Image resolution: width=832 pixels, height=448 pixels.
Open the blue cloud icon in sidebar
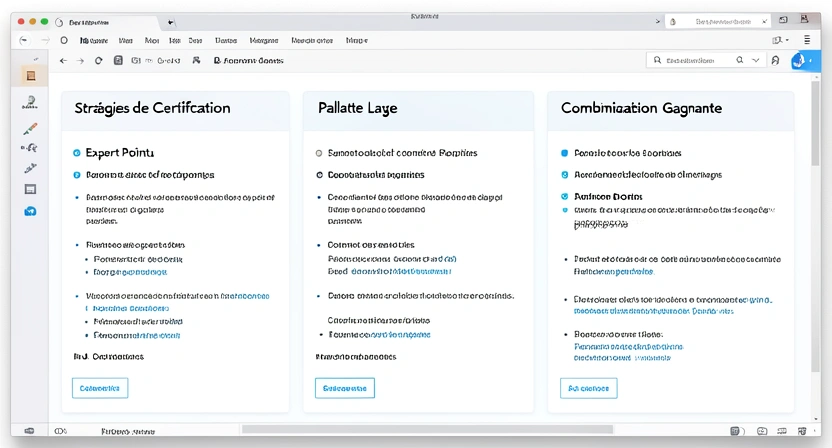pos(30,211)
